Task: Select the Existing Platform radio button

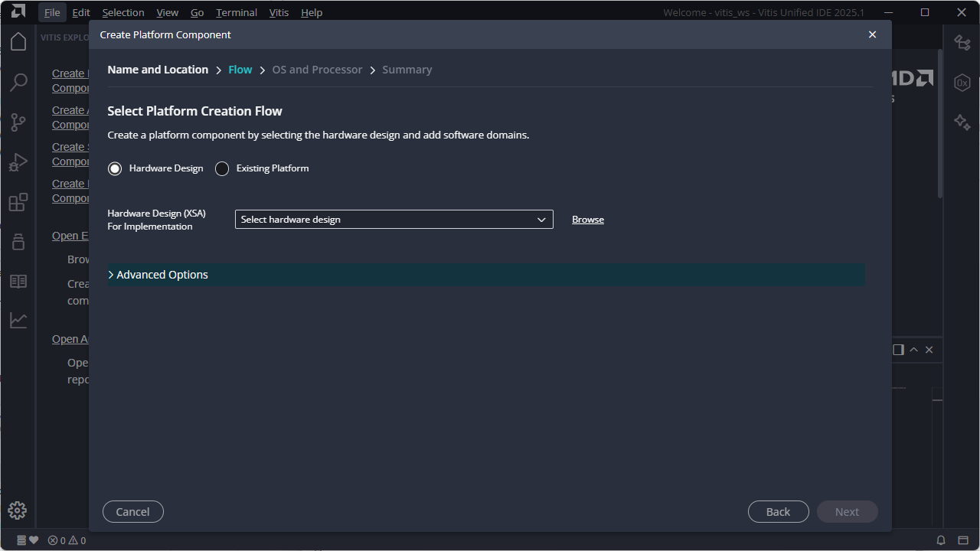Action: pos(222,168)
